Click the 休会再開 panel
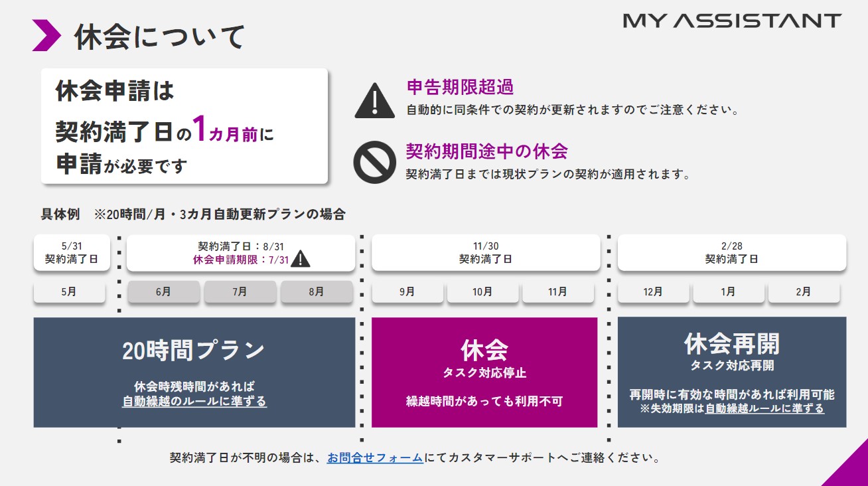 729,370
